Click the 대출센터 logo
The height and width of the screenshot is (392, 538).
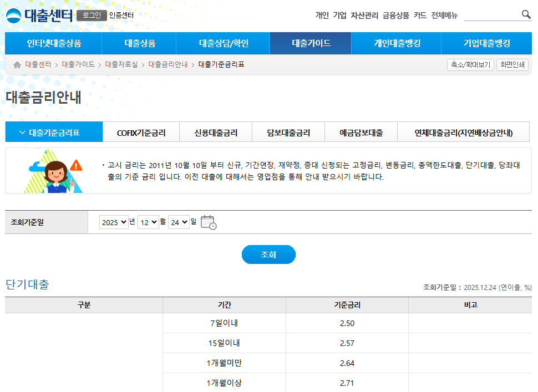(x=39, y=15)
